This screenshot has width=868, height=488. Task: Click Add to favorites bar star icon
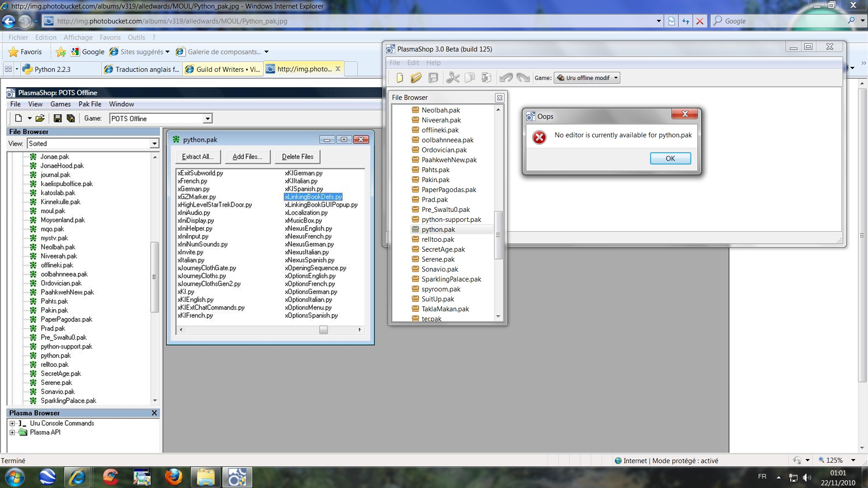(x=61, y=52)
